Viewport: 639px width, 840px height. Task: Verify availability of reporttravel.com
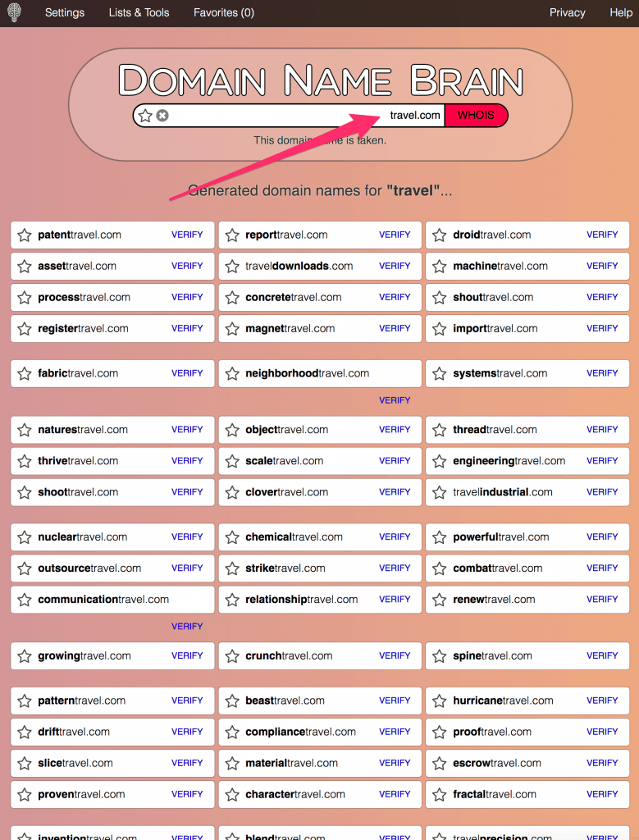tap(395, 235)
